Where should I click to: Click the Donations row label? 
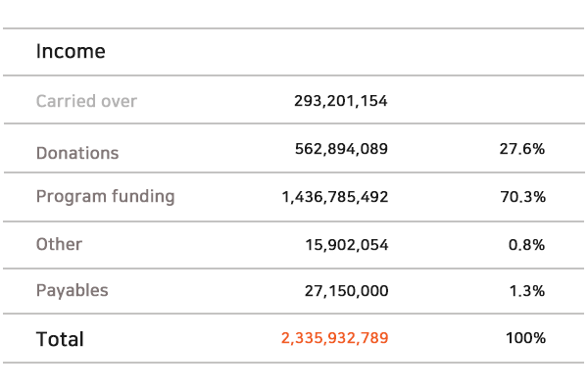[77, 153]
